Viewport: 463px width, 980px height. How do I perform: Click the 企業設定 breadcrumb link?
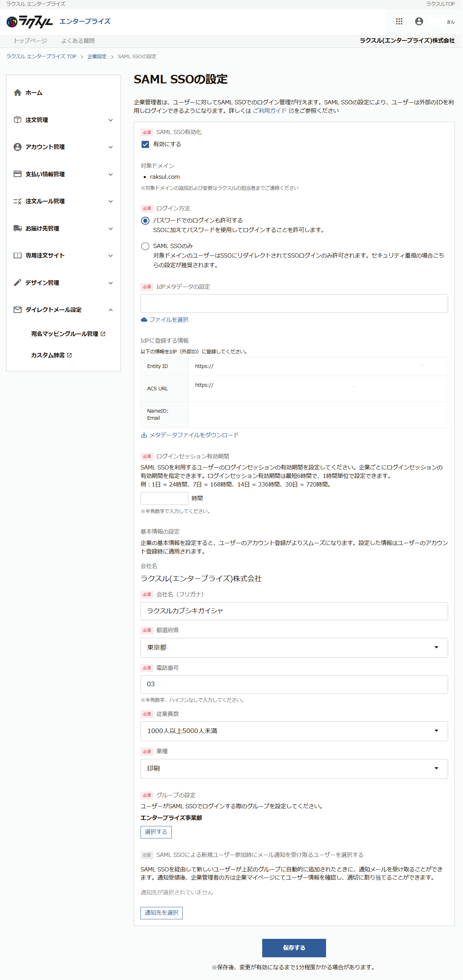point(97,56)
